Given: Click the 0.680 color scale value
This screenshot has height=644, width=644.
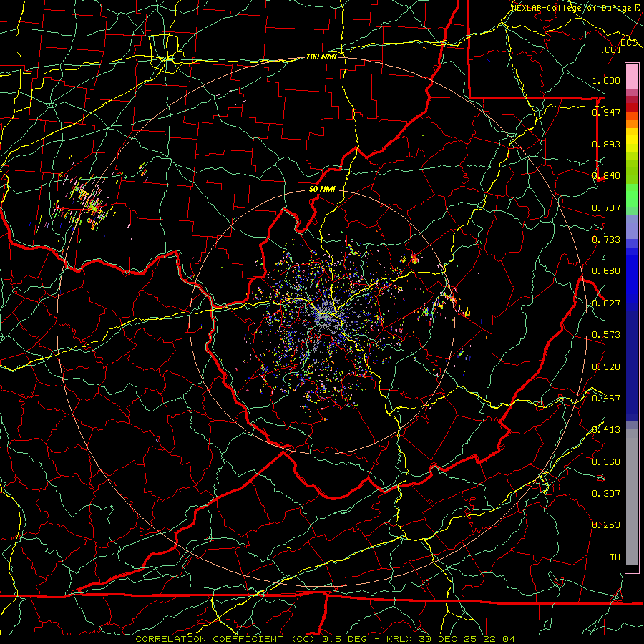Looking at the screenshot, I should (x=606, y=271).
